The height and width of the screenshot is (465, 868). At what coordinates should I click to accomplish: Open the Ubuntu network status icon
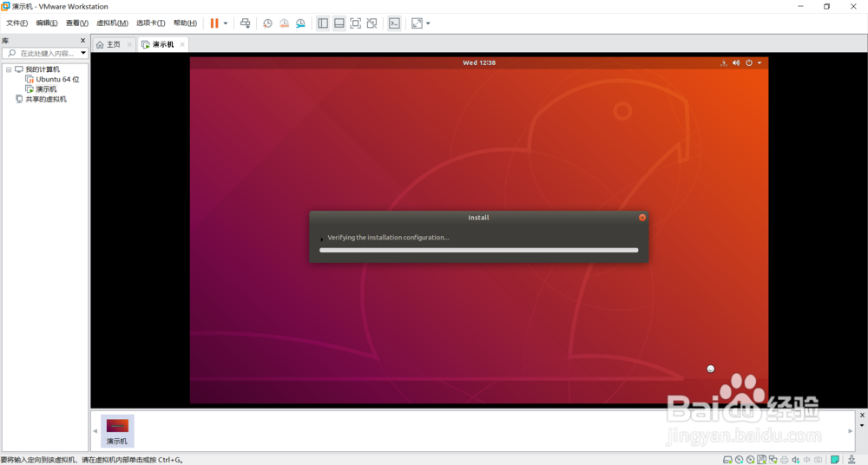click(724, 62)
